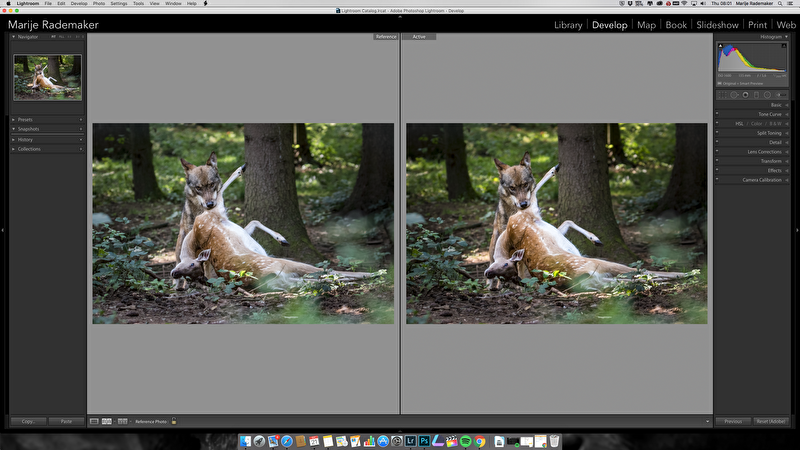800x450 pixels.
Task: Click the Navigator preview thumbnail
Action: [x=47, y=78]
